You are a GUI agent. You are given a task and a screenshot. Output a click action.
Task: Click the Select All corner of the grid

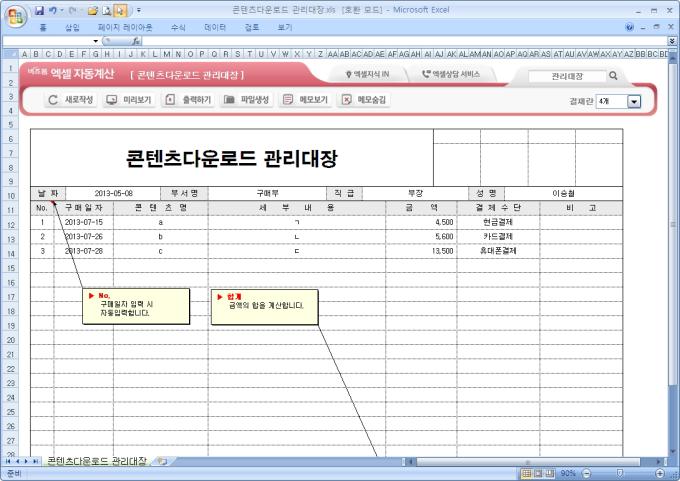[10, 54]
